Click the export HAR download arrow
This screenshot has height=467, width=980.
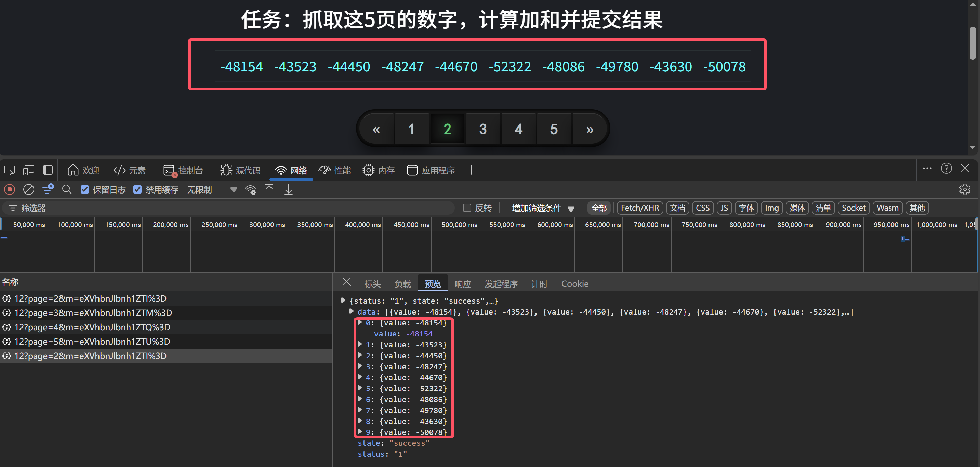(288, 189)
